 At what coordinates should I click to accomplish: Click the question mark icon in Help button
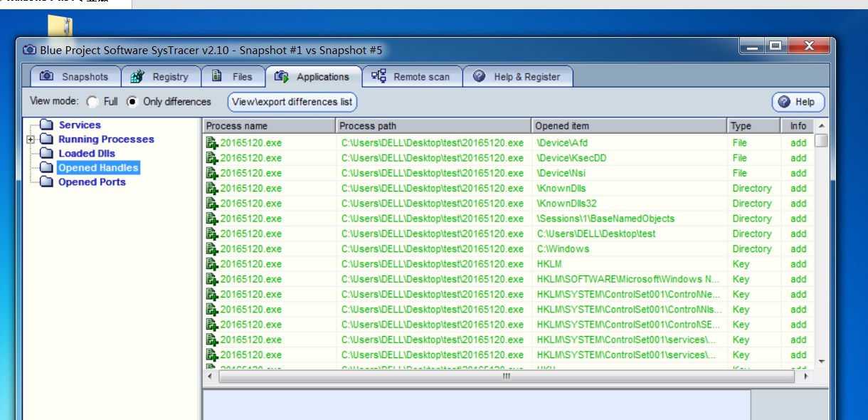(x=784, y=102)
